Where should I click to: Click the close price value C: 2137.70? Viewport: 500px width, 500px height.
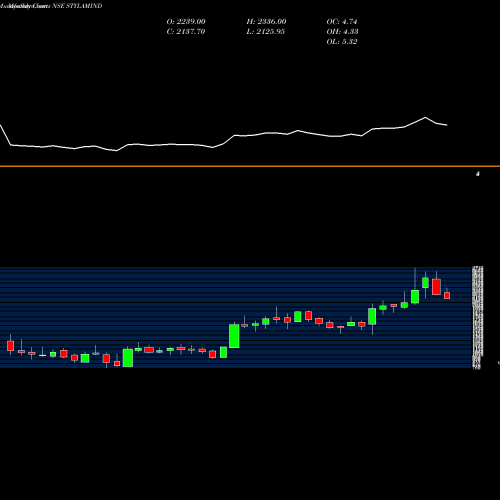pos(186,32)
